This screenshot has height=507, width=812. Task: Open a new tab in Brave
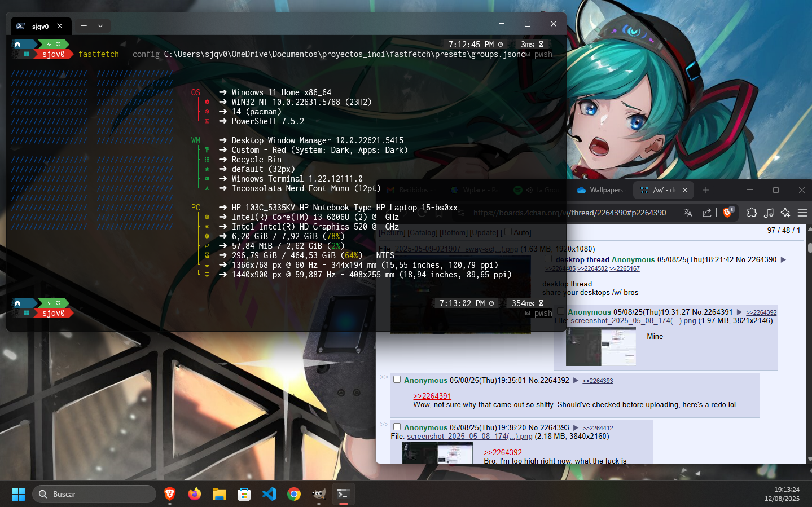[706, 190]
